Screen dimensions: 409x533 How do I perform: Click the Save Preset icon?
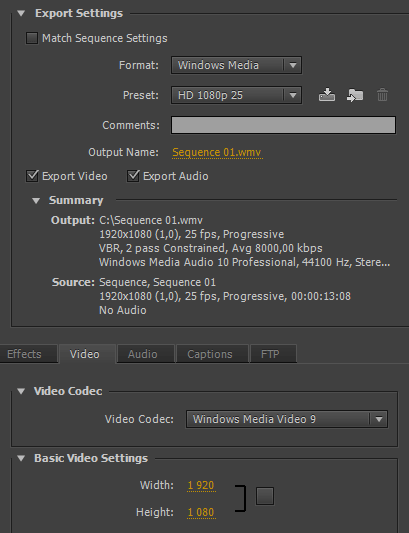click(327, 95)
